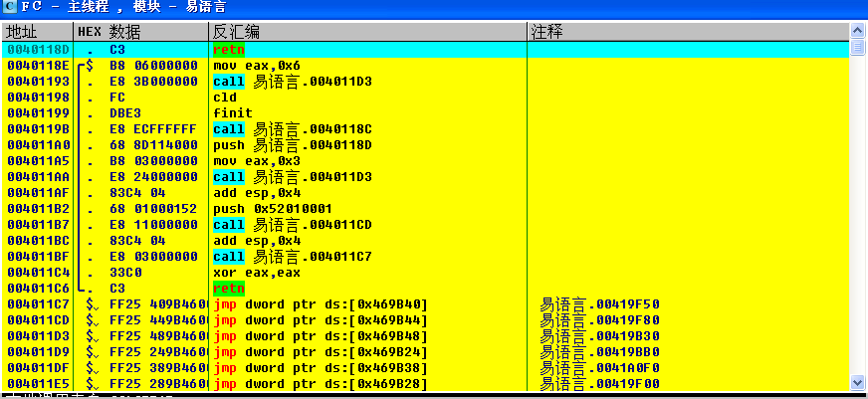Click mov eax,0x6 instruction

tap(257, 66)
